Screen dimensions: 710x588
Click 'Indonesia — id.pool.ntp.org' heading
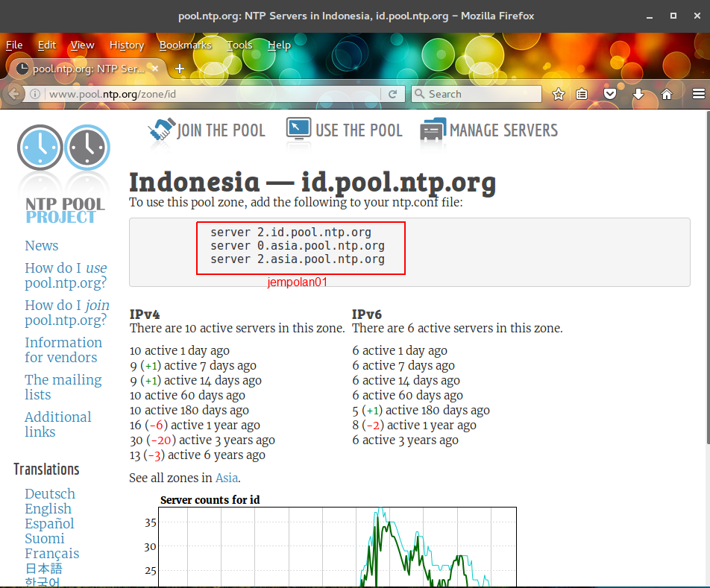(312, 183)
